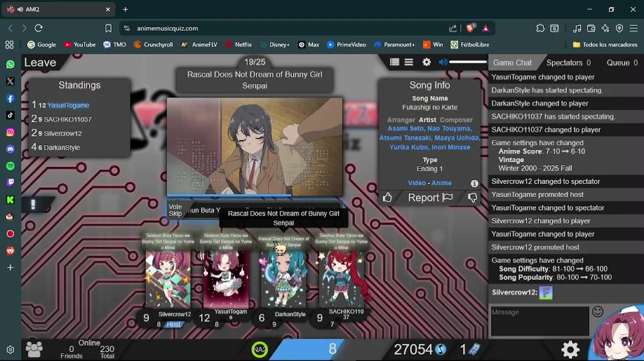644x361 pixels.
Task: Like the song with thumbs up
Action: (x=387, y=198)
